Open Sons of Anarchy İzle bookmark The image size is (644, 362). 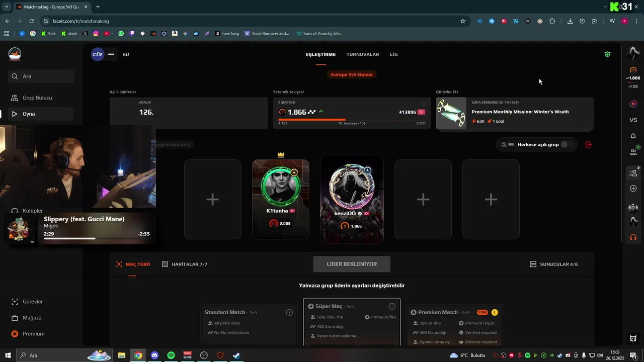point(319,34)
